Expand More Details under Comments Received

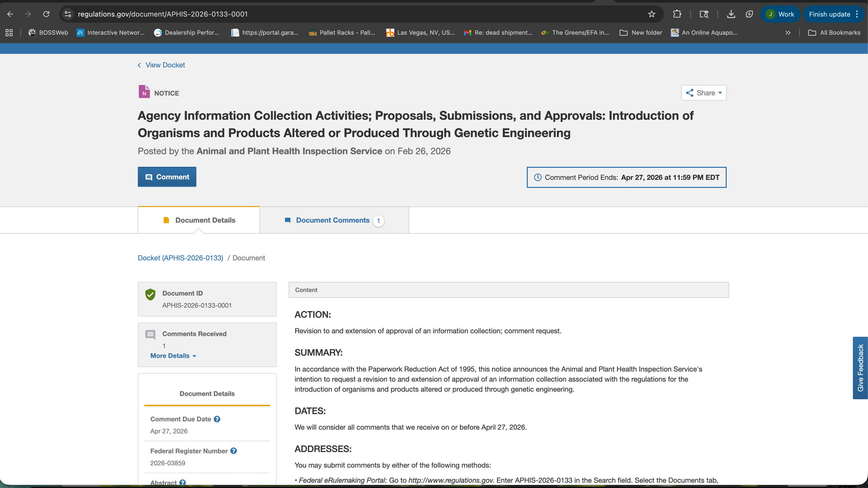coord(173,356)
